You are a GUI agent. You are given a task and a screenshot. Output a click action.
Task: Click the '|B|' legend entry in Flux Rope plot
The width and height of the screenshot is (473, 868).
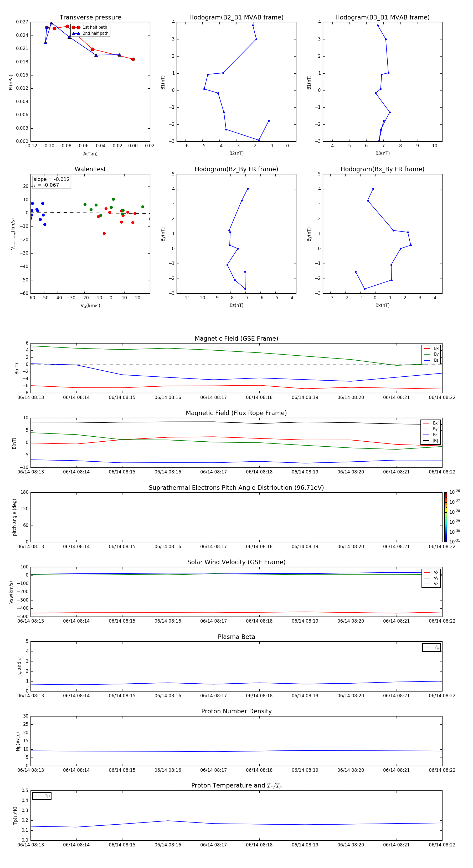431,441
